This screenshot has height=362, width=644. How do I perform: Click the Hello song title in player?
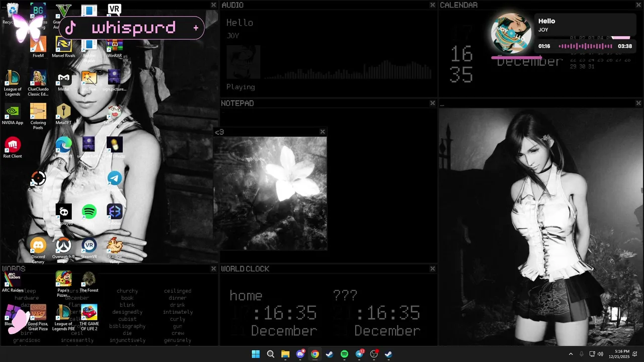coord(546,21)
